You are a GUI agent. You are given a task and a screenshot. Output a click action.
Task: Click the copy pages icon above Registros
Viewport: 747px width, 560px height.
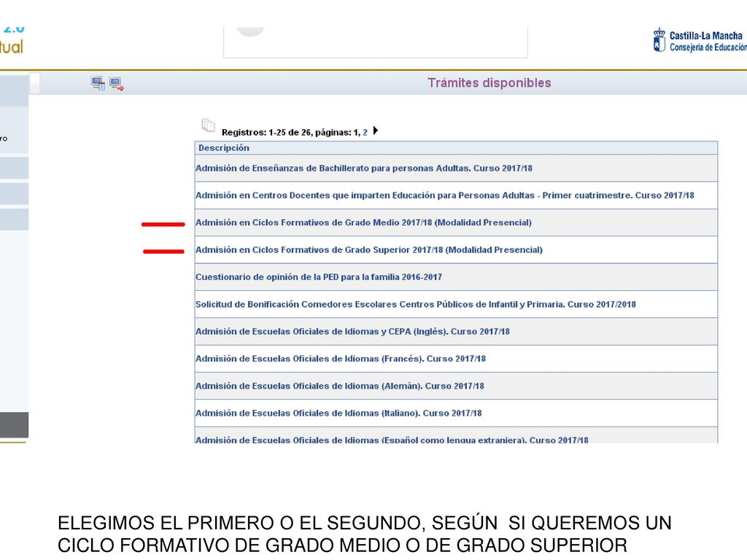coord(208,125)
